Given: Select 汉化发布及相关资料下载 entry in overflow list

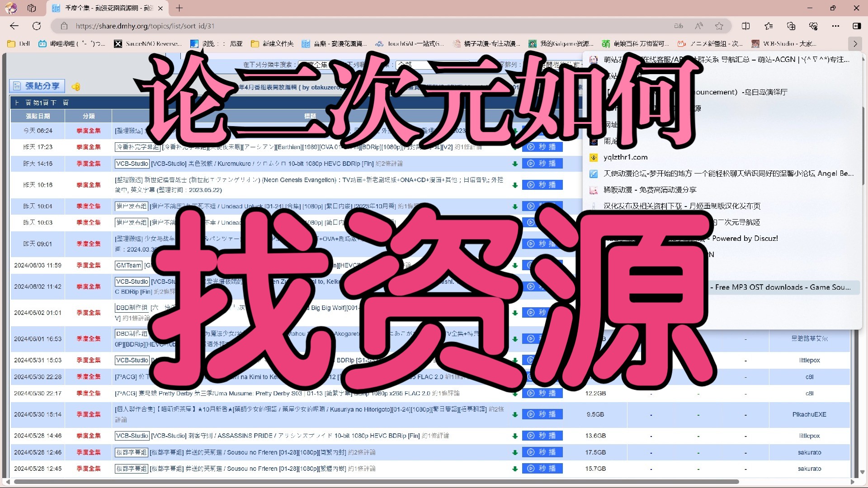Looking at the screenshot, I should coord(722,206).
